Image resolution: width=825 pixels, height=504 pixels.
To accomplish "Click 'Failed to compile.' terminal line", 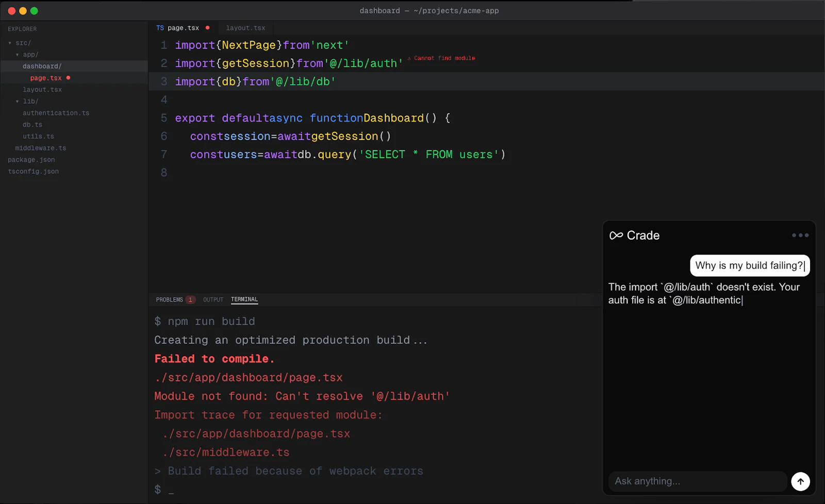I will pos(214,359).
